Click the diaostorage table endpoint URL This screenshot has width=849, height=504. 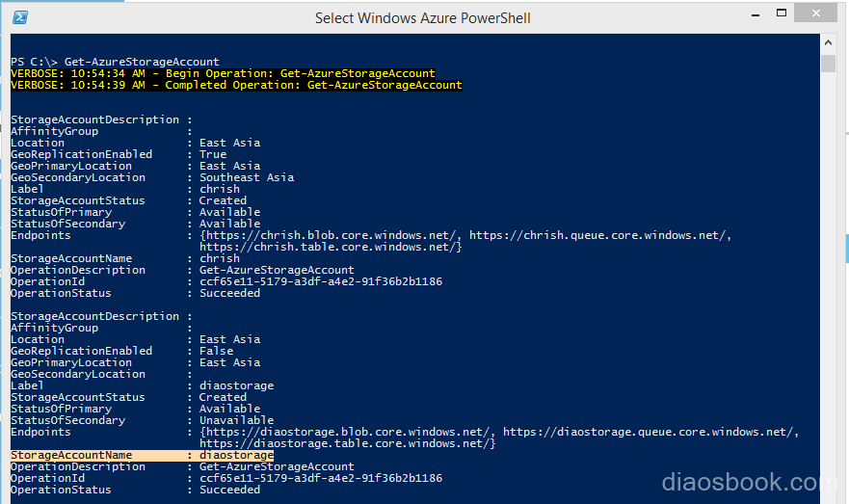pyautogui.click(x=345, y=443)
